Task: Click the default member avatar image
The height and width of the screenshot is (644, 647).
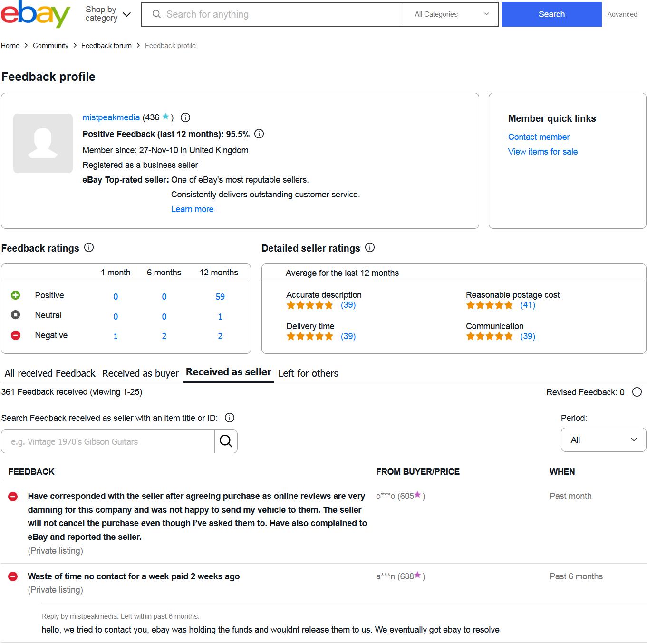Action: point(43,143)
